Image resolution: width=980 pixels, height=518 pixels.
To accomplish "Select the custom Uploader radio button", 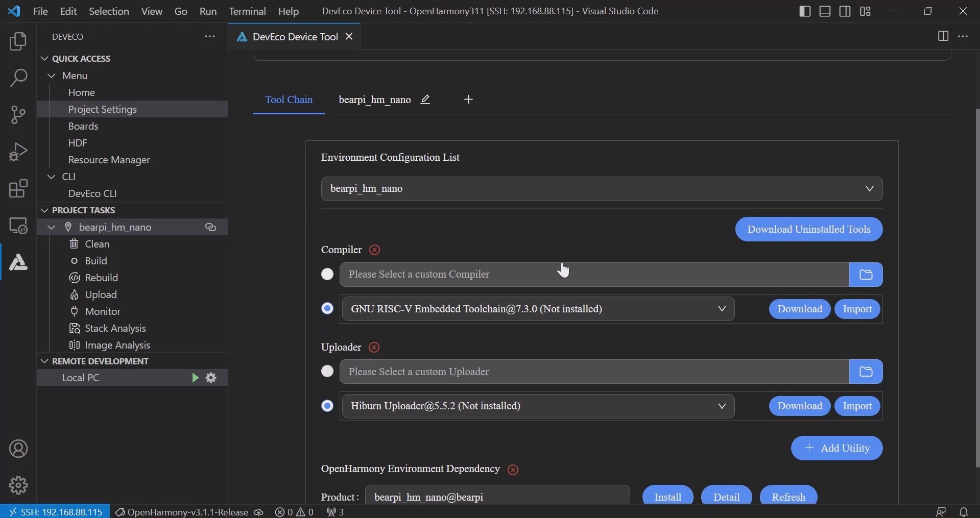I will coord(327,372).
